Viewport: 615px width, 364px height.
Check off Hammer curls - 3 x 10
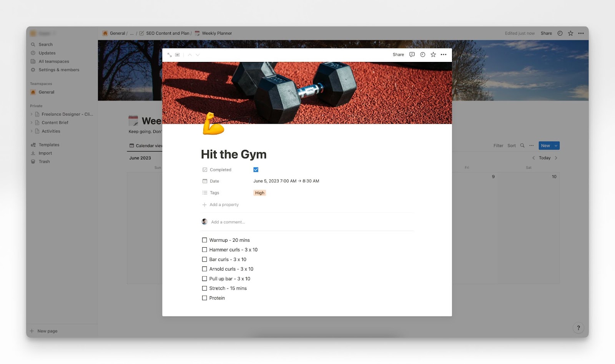click(204, 250)
